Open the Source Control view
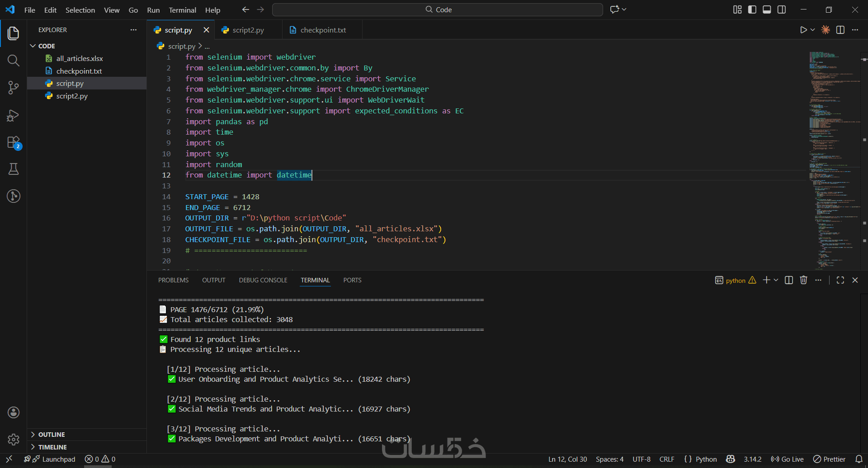Screen dimensions: 868x468 [14, 88]
